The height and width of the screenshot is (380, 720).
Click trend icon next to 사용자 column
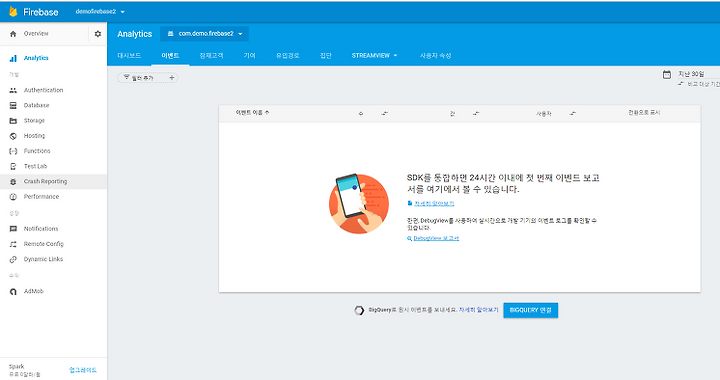click(x=573, y=113)
